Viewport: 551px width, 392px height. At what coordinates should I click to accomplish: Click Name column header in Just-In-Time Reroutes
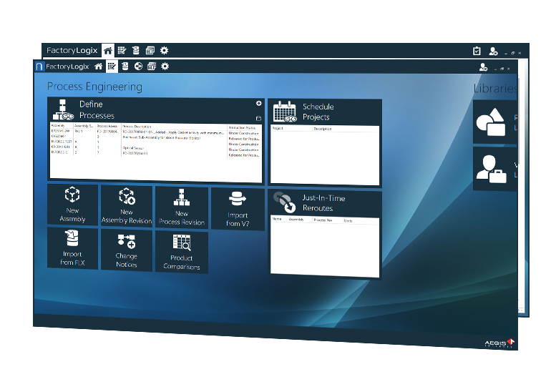tap(277, 219)
